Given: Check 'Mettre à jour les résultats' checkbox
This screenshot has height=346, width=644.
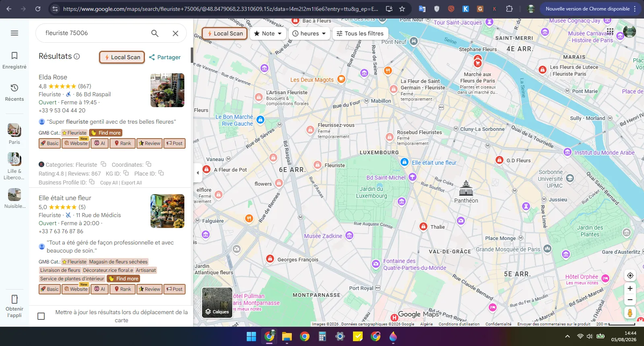Looking at the screenshot, I should (x=41, y=316).
